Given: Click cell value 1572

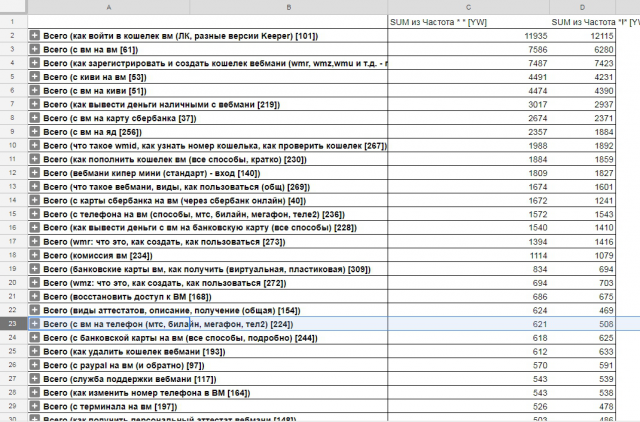Looking at the screenshot, I should click(x=538, y=214).
